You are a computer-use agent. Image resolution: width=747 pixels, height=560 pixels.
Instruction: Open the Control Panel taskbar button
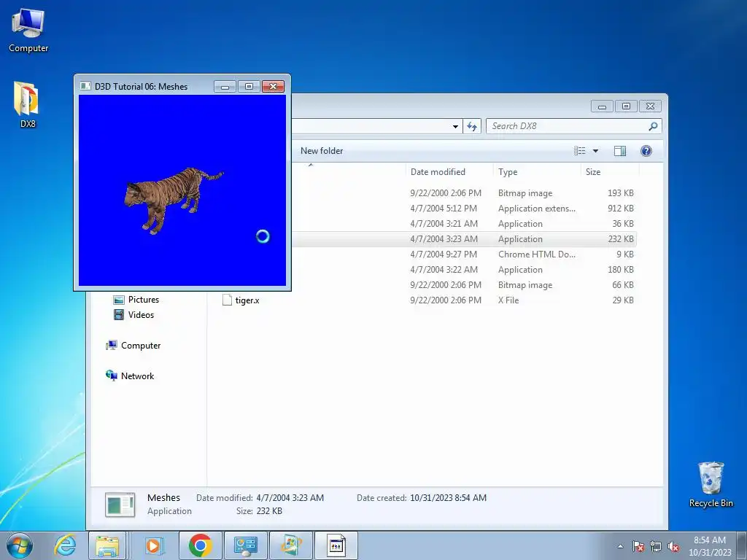pyautogui.click(x=246, y=545)
